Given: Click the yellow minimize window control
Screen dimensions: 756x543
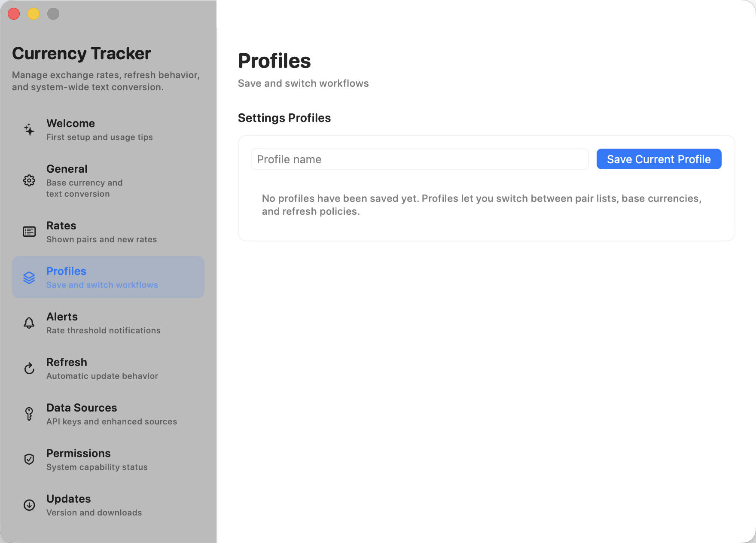Looking at the screenshot, I should (x=34, y=14).
